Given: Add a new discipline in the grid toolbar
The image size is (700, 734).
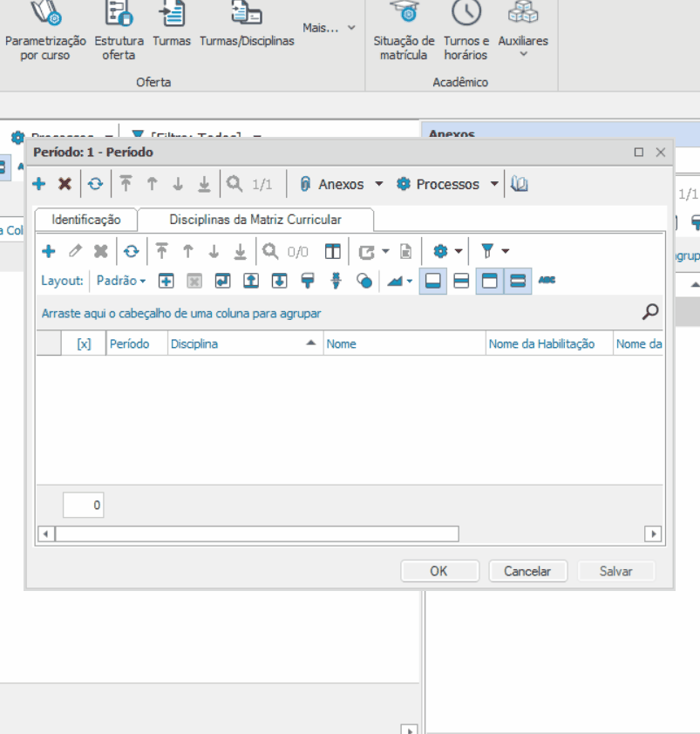Looking at the screenshot, I should (49, 251).
